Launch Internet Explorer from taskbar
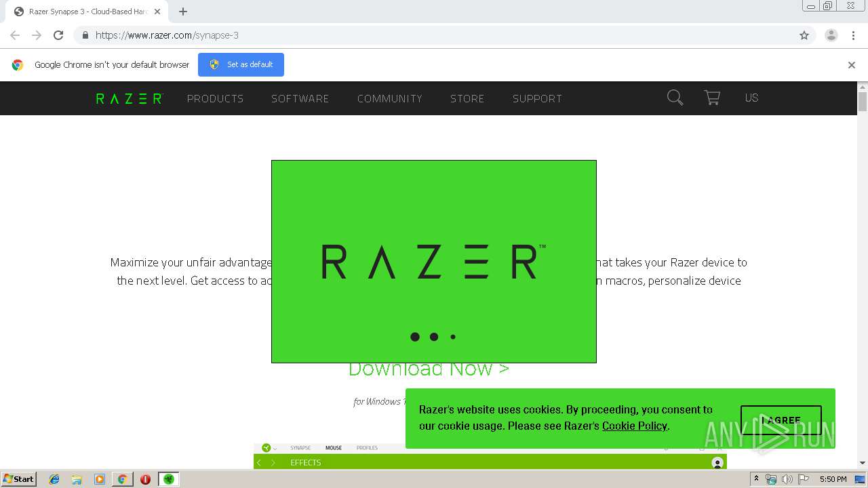Screen dimensions: 868x488 [x=54, y=479]
